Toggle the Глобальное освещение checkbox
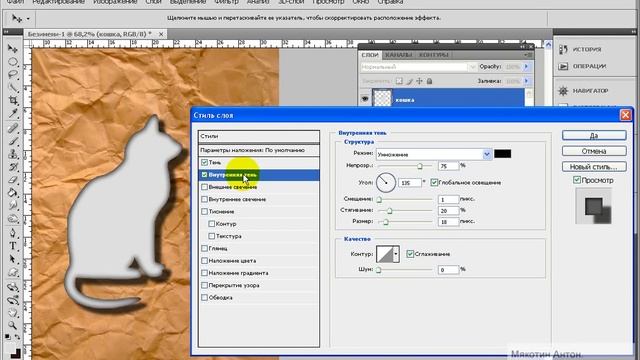The width and height of the screenshot is (640, 360). point(434,182)
